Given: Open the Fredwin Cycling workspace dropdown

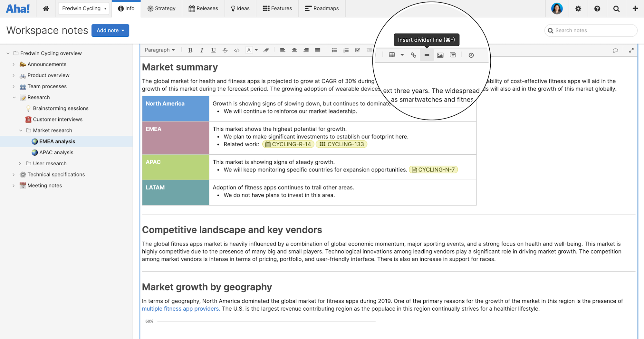Looking at the screenshot, I should (x=83, y=8).
